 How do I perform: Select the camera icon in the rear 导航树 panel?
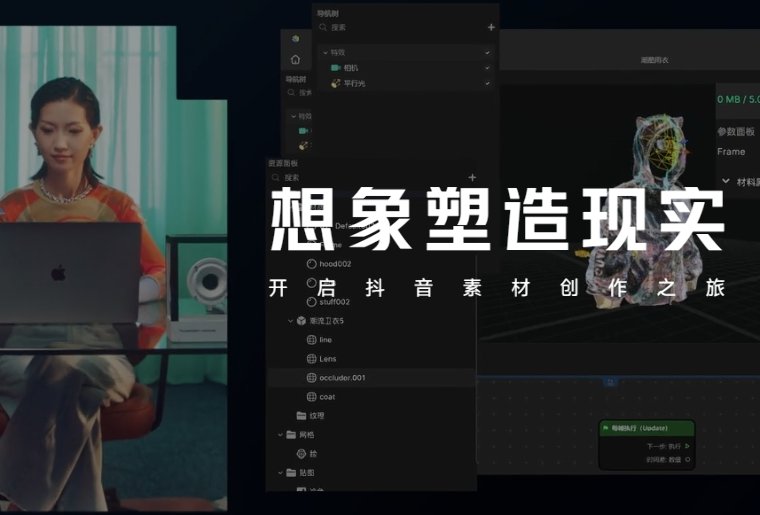(x=303, y=131)
